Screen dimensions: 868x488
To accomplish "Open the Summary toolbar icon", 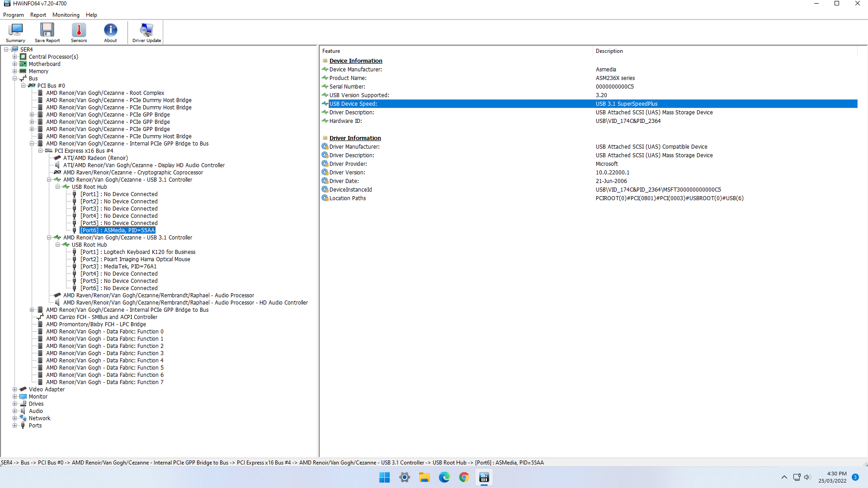I will point(15,33).
